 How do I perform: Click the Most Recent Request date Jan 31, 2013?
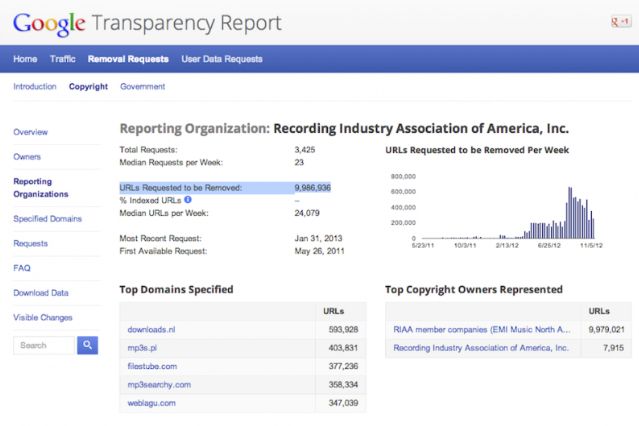(x=318, y=238)
